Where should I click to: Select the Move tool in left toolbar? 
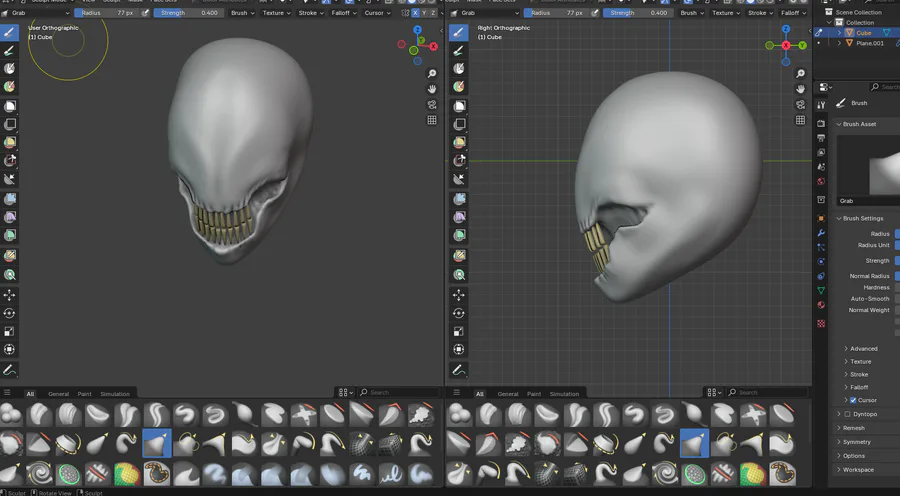[10, 295]
